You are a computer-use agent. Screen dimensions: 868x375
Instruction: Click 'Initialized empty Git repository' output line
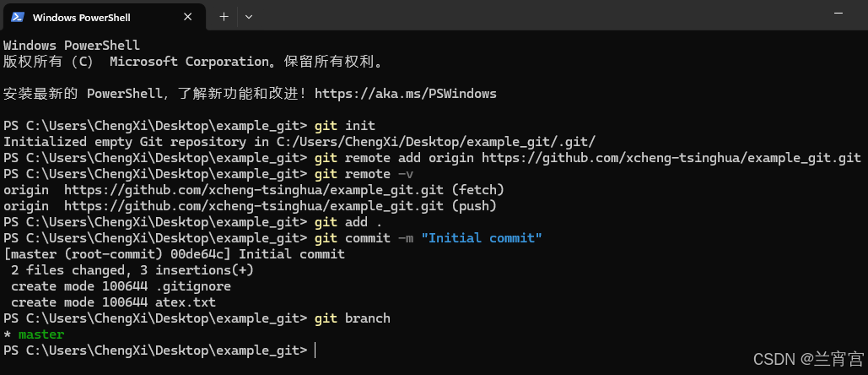tap(299, 142)
